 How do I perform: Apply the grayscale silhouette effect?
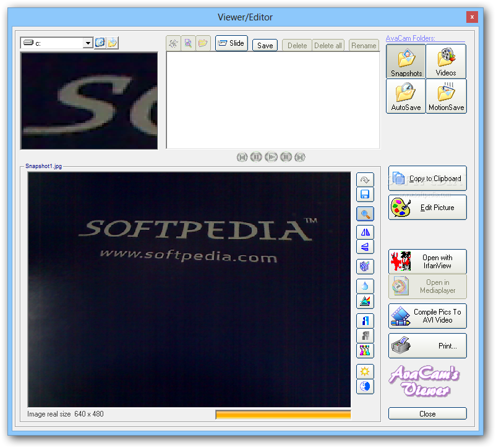[365, 336]
